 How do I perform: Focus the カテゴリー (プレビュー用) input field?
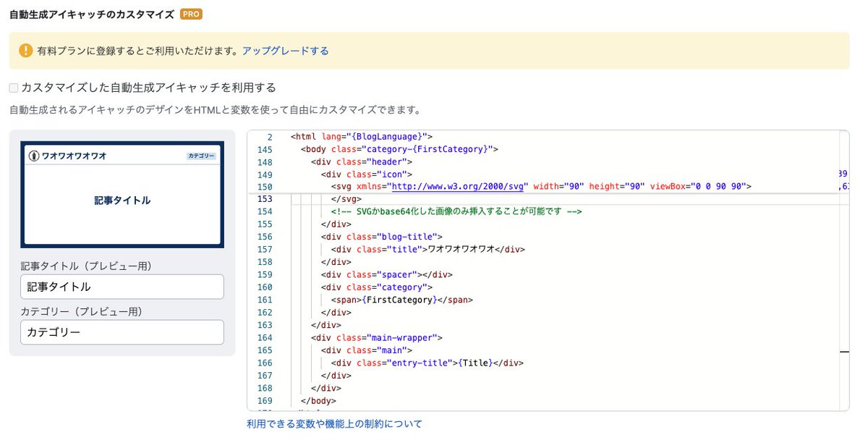coord(122,332)
